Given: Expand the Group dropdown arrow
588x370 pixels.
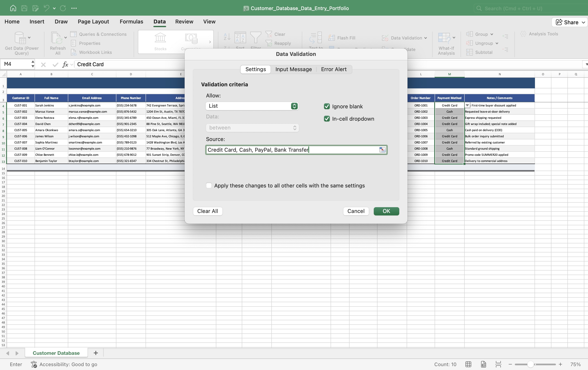Looking at the screenshot, I should click(492, 34).
